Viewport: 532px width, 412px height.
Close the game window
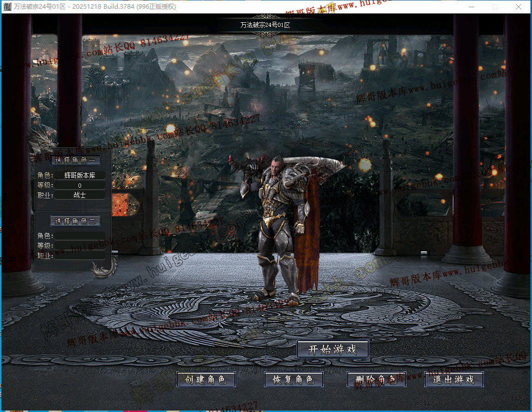coord(519,7)
